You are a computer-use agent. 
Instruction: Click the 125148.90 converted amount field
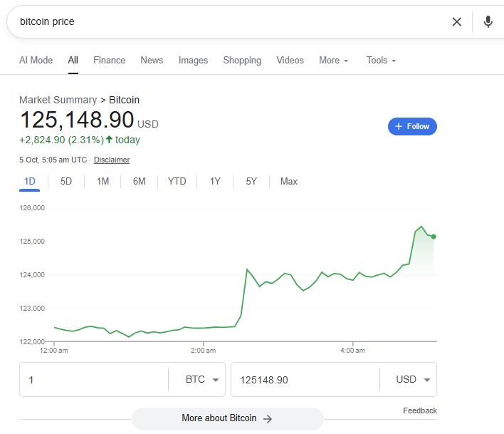(x=305, y=380)
